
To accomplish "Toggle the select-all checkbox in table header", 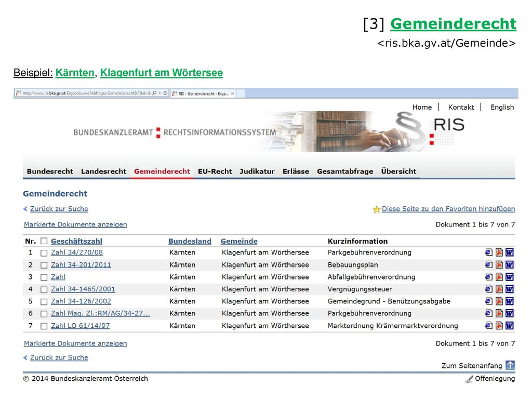I will tap(44, 241).
